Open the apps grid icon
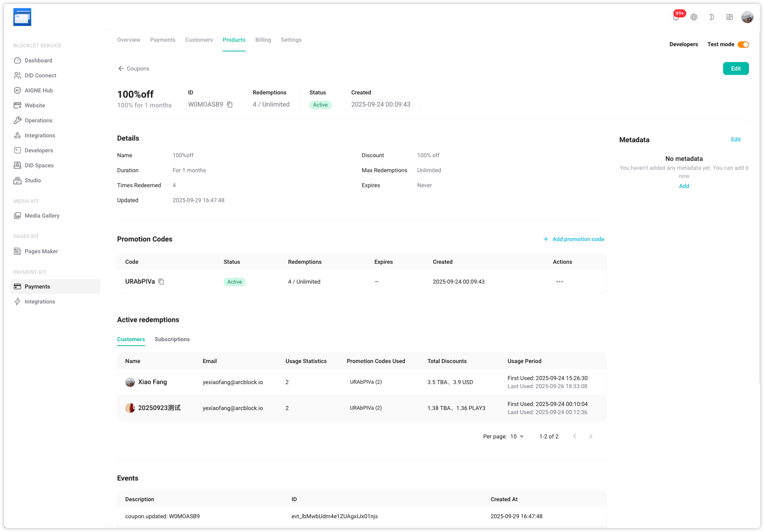 [729, 17]
